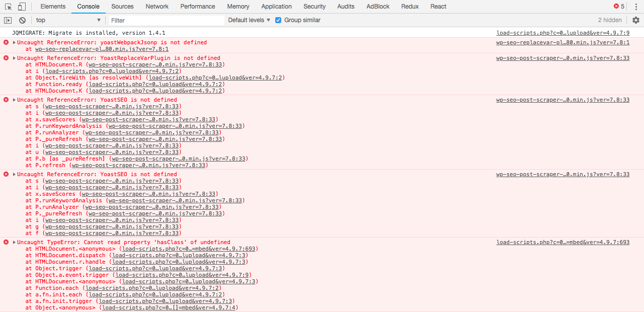644x312 pixels.
Task: Open the React panel
Action: click(x=438, y=7)
